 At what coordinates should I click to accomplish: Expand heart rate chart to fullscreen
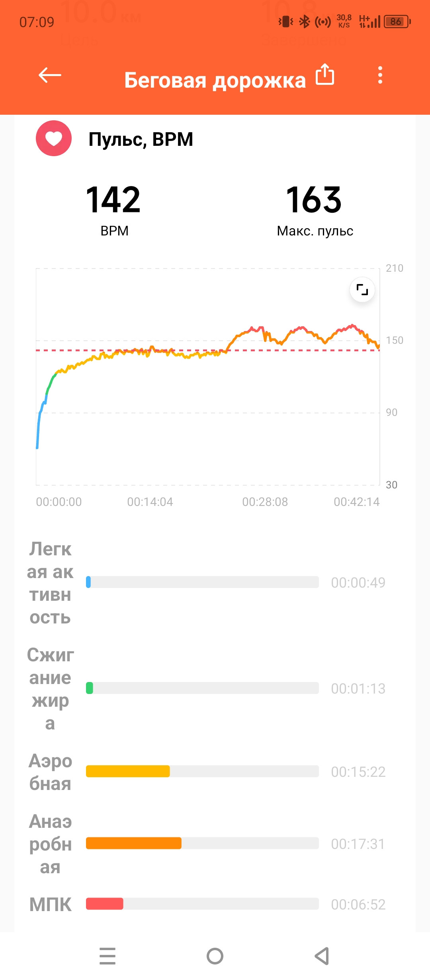(362, 289)
